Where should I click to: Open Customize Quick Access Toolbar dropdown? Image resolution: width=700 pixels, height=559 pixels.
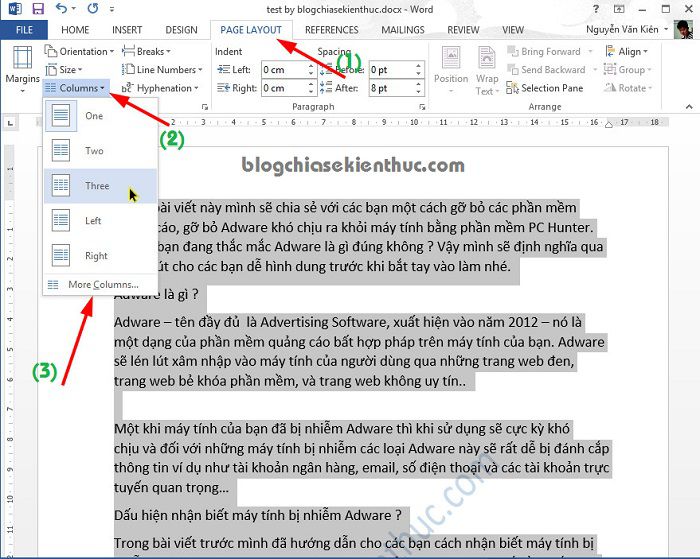click(112, 9)
